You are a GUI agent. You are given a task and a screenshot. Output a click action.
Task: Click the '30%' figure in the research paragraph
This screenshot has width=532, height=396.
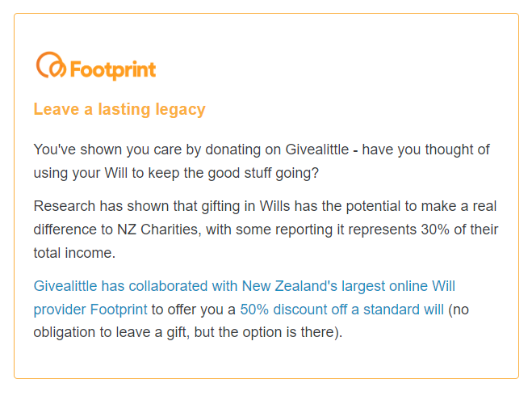click(x=435, y=230)
